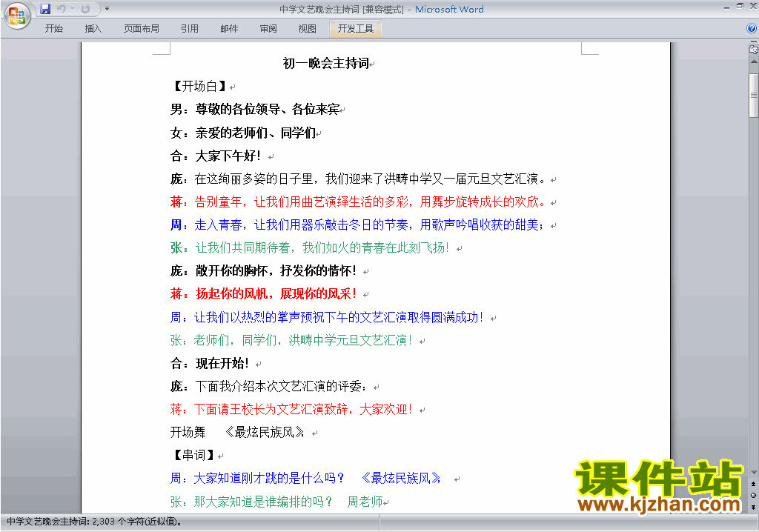Select the 审阅 ribbon tab
Screen dimensions: 759x532
click(x=268, y=29)
